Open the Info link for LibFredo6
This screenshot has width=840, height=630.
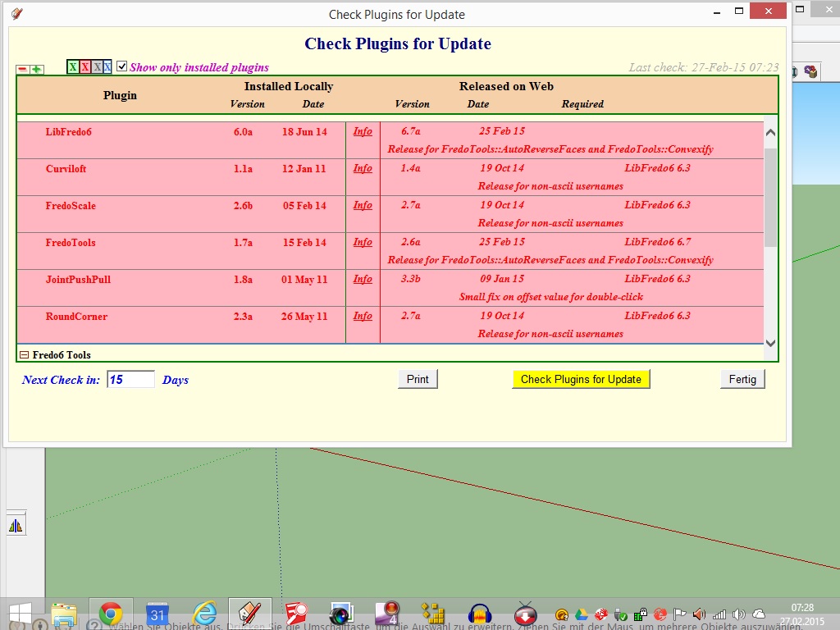363,131
